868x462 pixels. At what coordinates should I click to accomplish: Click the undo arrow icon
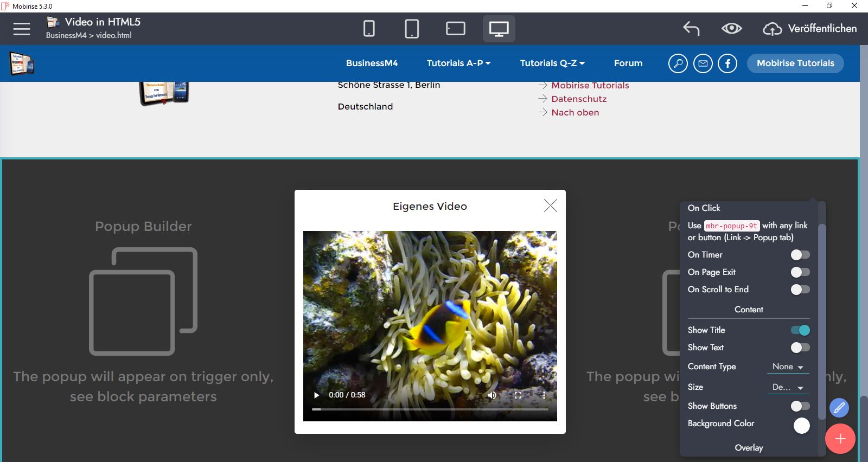pyautogui.click(x=691, y=29)
